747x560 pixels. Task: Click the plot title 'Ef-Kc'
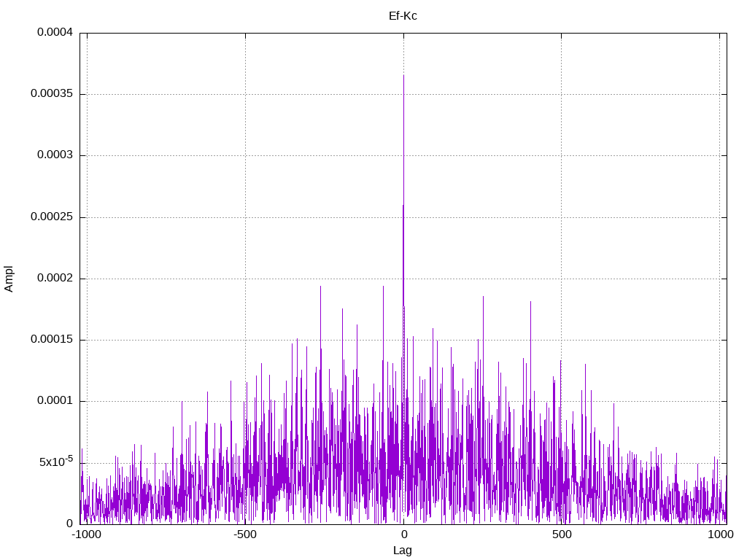[x=403, y=16]
